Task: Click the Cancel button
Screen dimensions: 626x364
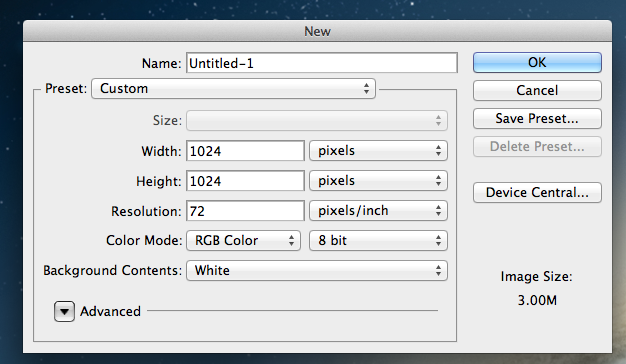Action: [x=537, y=91]
